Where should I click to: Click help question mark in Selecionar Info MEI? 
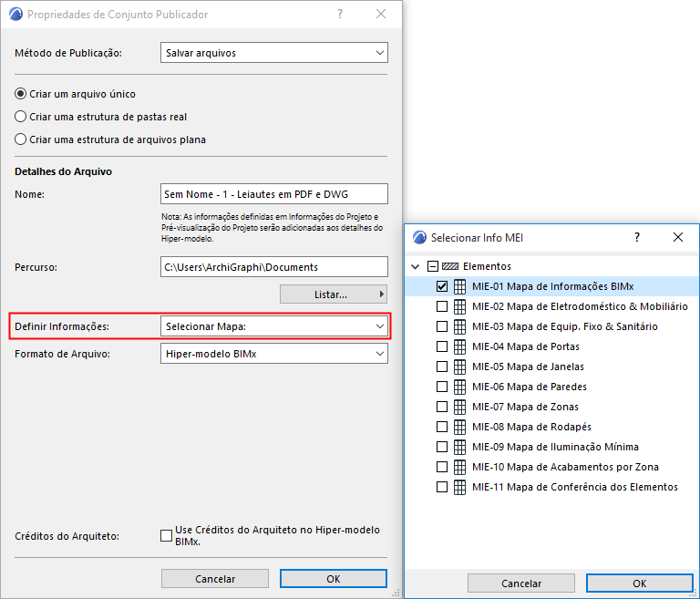[x=637, y=237]
